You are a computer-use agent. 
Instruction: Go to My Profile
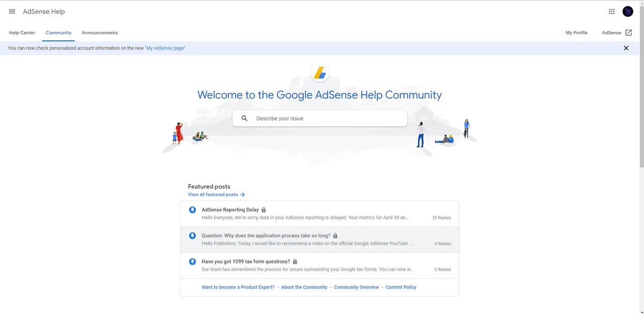(576, 33)
